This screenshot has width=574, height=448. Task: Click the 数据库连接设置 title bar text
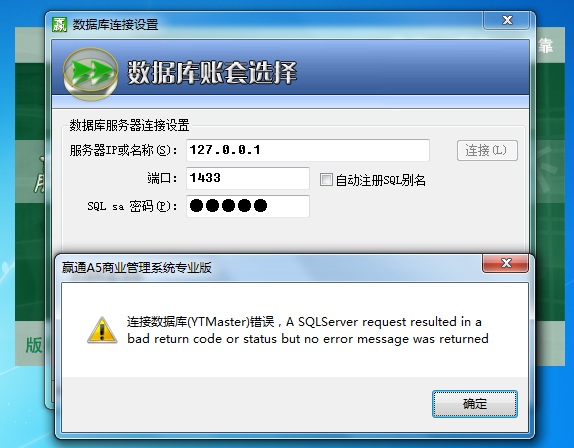[115, 25]
